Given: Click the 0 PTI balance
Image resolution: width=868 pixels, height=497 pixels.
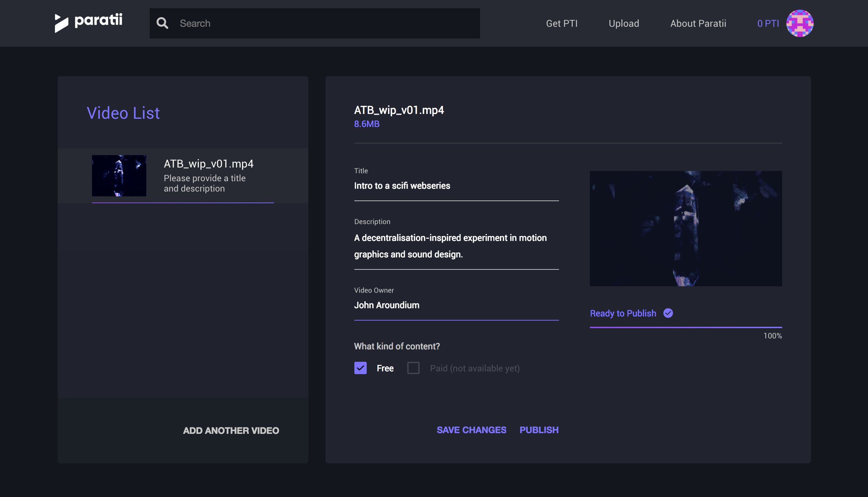Looking at the screenshot, I should click(x=768, y=23).
